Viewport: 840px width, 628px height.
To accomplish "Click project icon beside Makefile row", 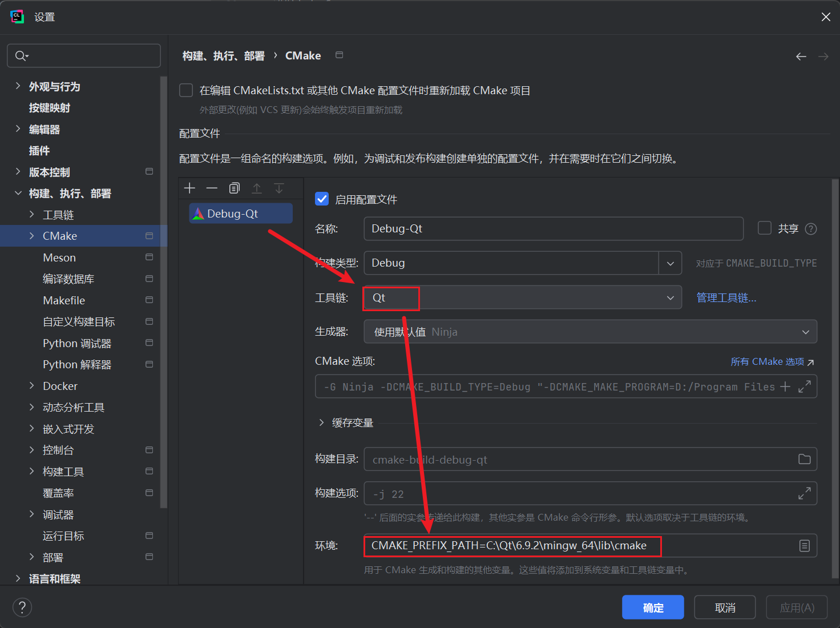I will 150,300.
